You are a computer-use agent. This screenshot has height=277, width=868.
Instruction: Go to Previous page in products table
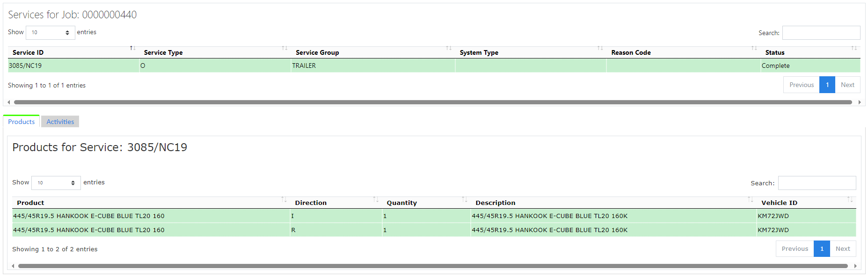(x=795, y=248)
